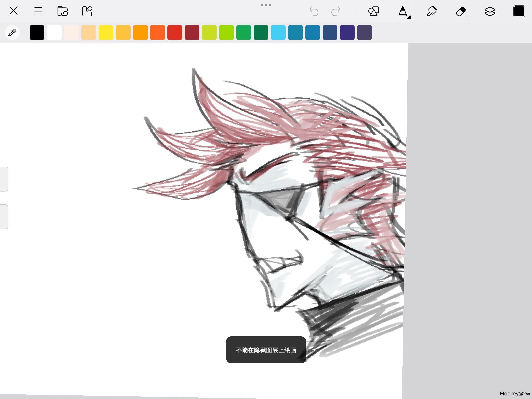The width and height of the screenshot is (532, 399).
Task: Click the share/export canvas icon
Action: (87, 11)
